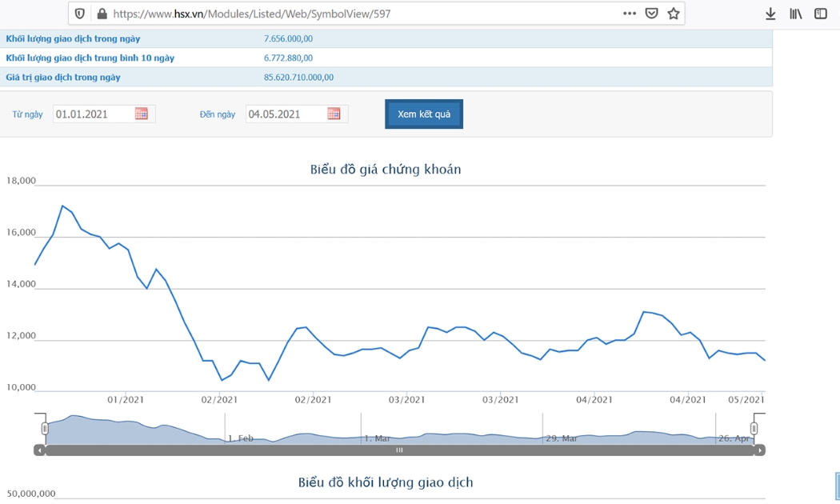840x504 pixels.
Task: Click the padlock site security icon
Action: (102, 14)
